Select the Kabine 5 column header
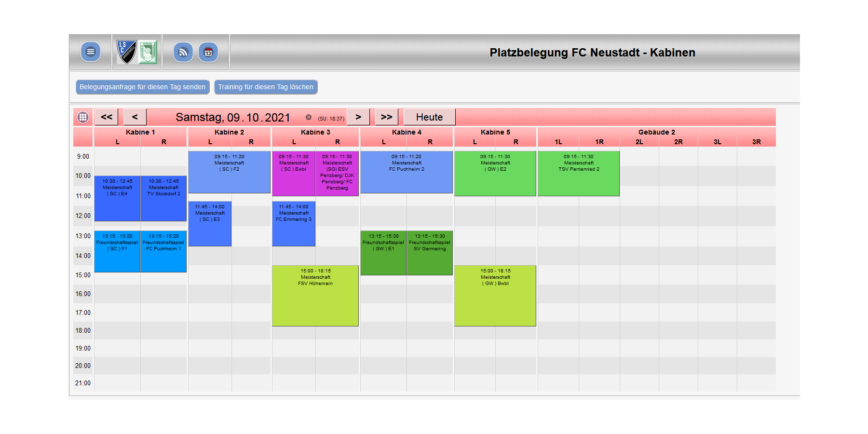Screen dimensions: 868x434 click(x=495, y=132)
